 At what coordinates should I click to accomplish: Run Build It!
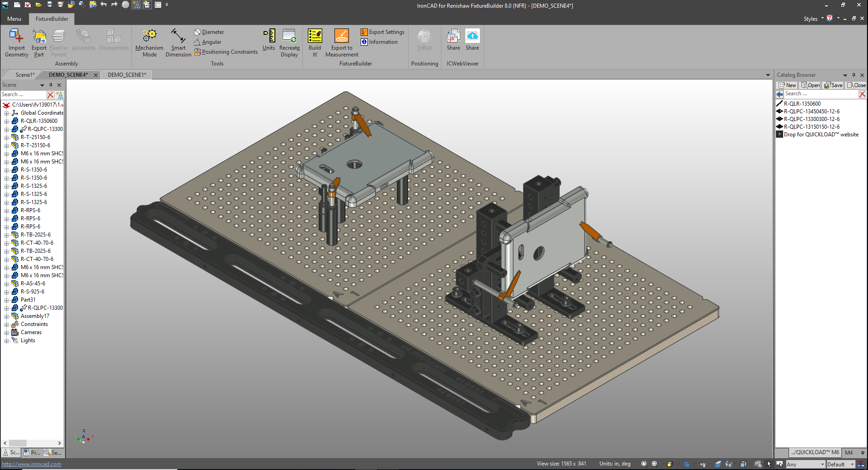tap(315, 42)
